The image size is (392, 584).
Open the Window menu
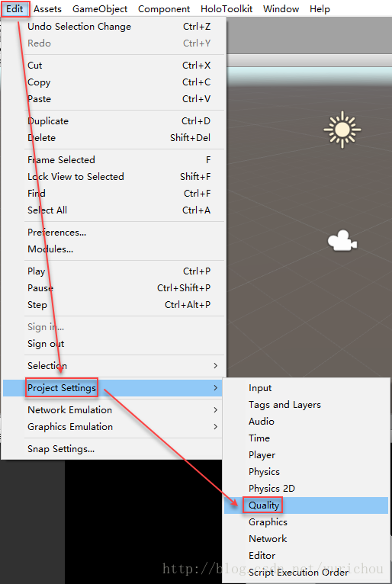(281, 9)
